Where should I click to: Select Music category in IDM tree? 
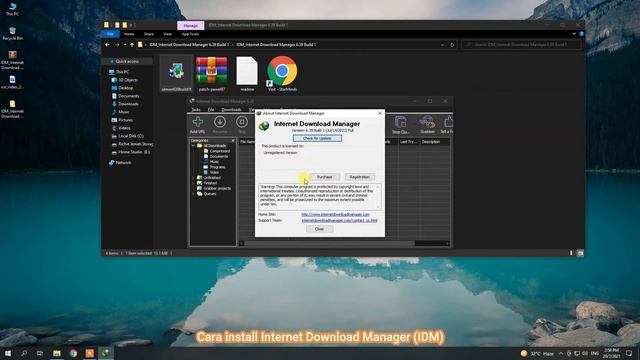tap(214, 162)
